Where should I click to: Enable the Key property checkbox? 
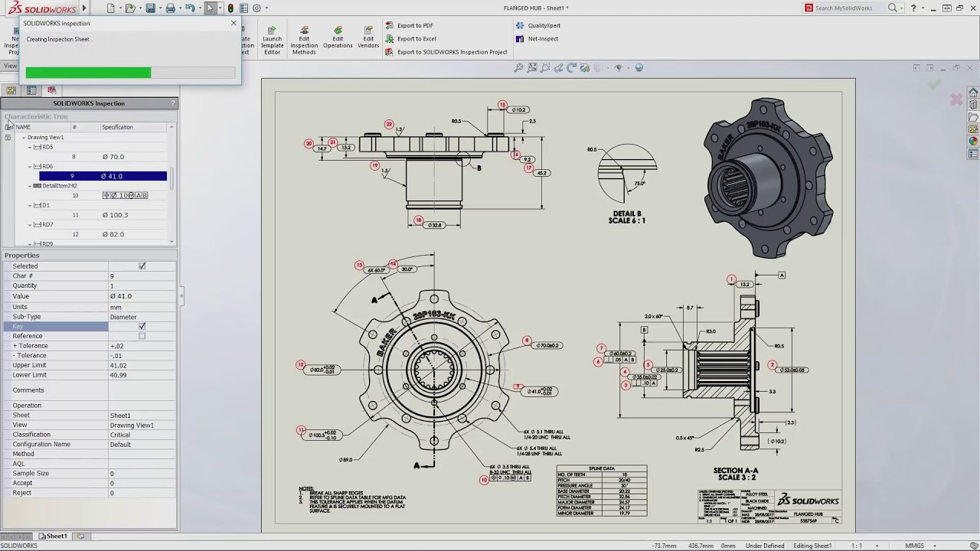point(142,326)
